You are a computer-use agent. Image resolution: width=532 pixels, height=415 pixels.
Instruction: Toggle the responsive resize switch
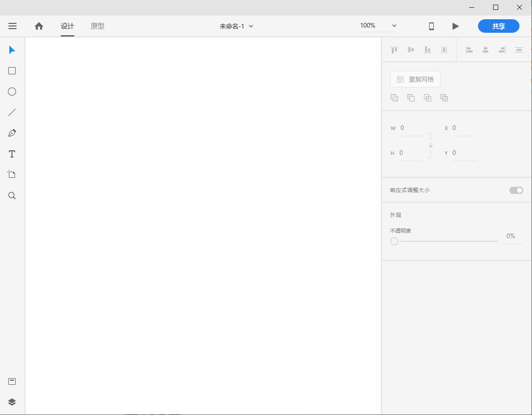tap(516, 190)
